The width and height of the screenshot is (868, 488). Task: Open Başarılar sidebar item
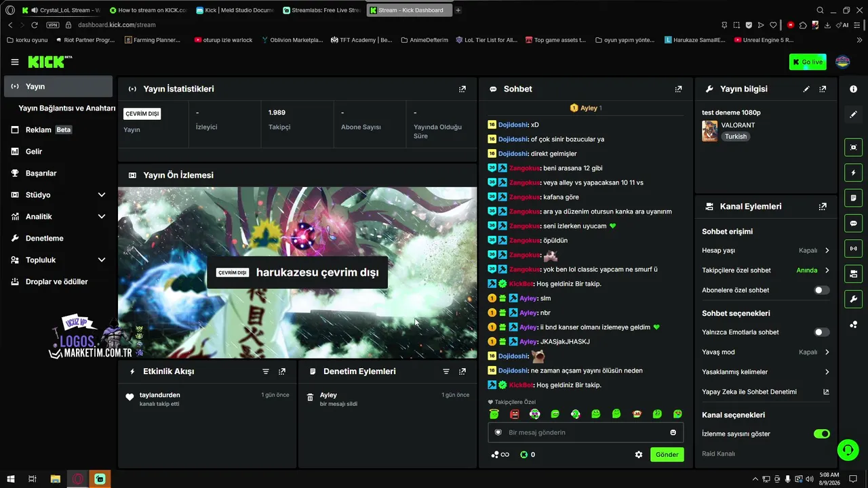[x=58, y=174]
